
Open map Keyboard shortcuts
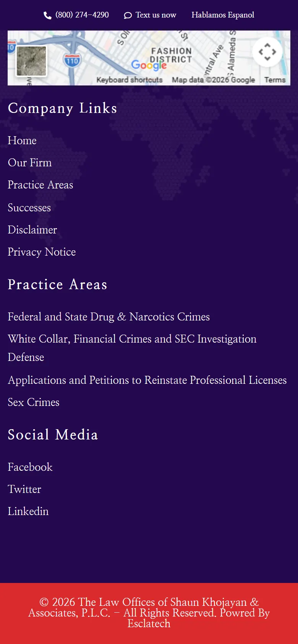[130, 80]
